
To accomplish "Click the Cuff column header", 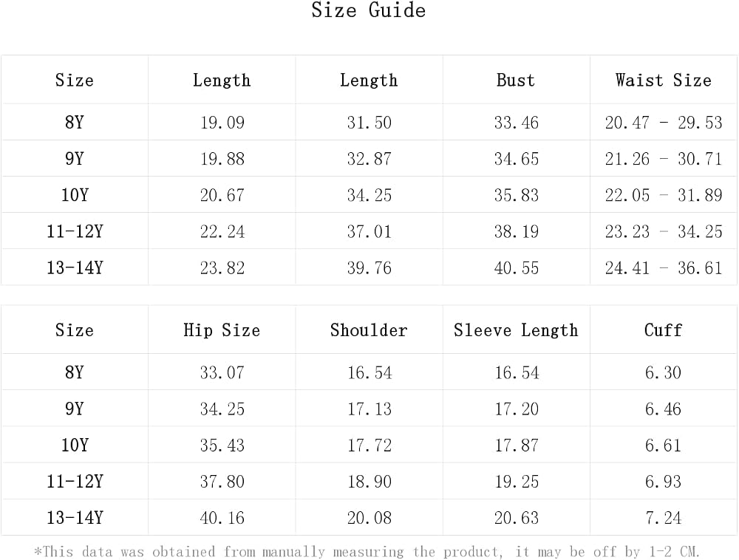I will (663, 330).
